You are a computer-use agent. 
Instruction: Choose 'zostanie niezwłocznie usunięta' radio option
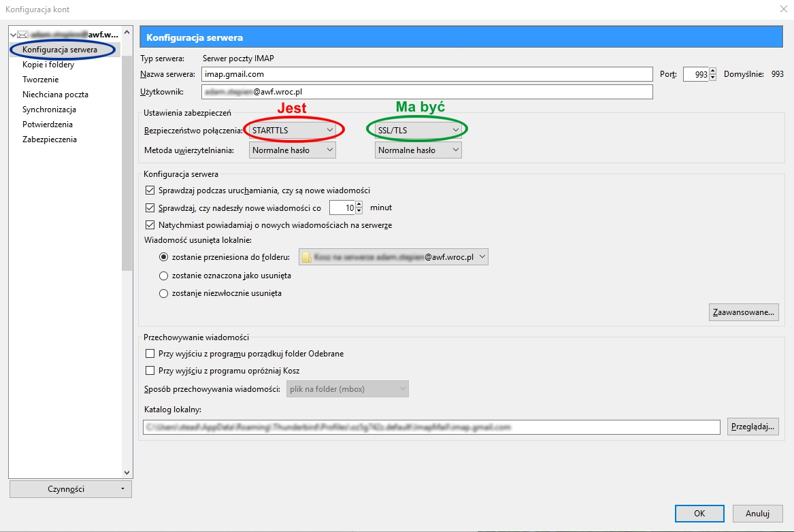point(163,293)
